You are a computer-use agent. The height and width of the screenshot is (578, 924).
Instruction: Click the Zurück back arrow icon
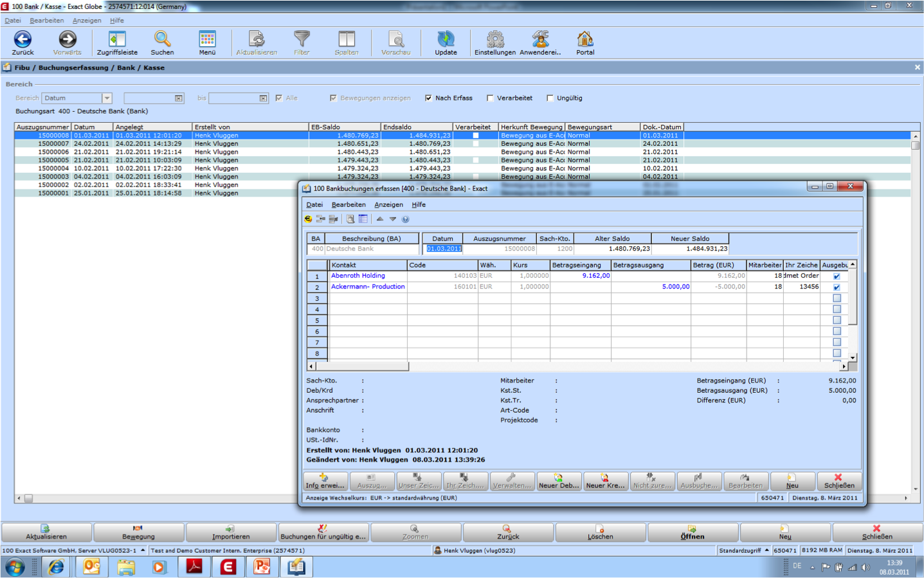click(x=23, y=40)
